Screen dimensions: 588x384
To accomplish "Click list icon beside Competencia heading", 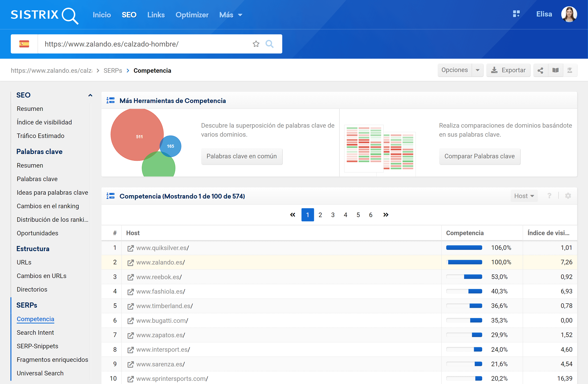I will coord(110,196).
